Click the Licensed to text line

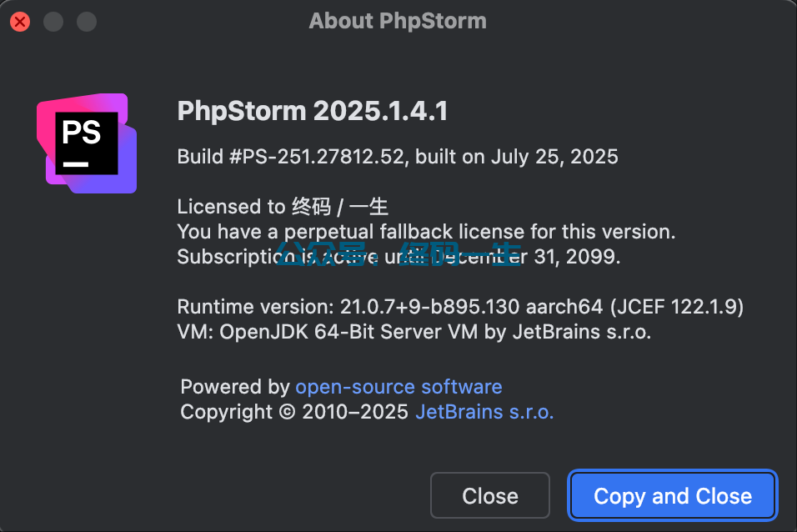point(283,207)
